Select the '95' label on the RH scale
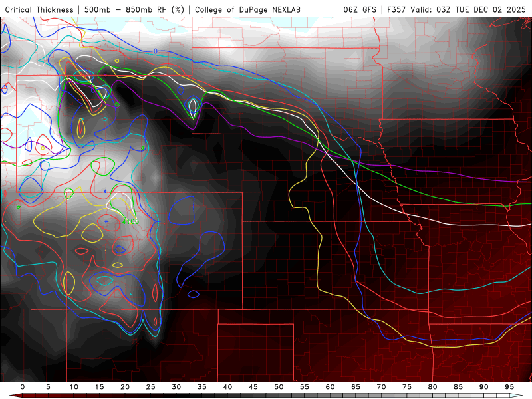Viewport: 532px width, 399px height. 509,387
